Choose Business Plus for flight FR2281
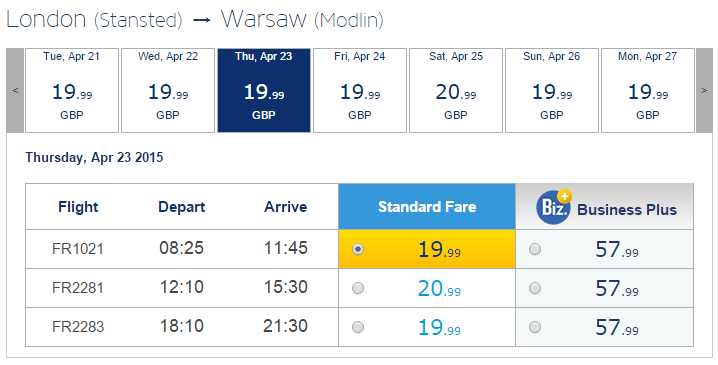718x365 pixels. pos(535,288)
